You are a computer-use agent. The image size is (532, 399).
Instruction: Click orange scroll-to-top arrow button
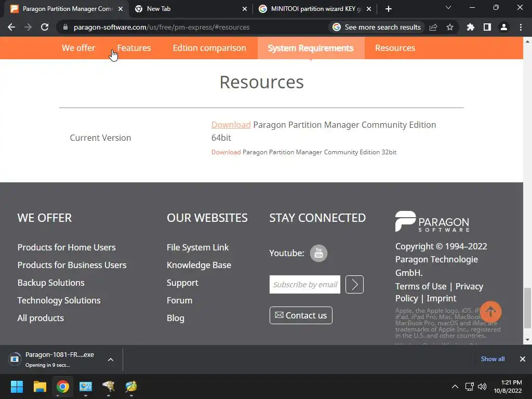[x=490, y=312]
